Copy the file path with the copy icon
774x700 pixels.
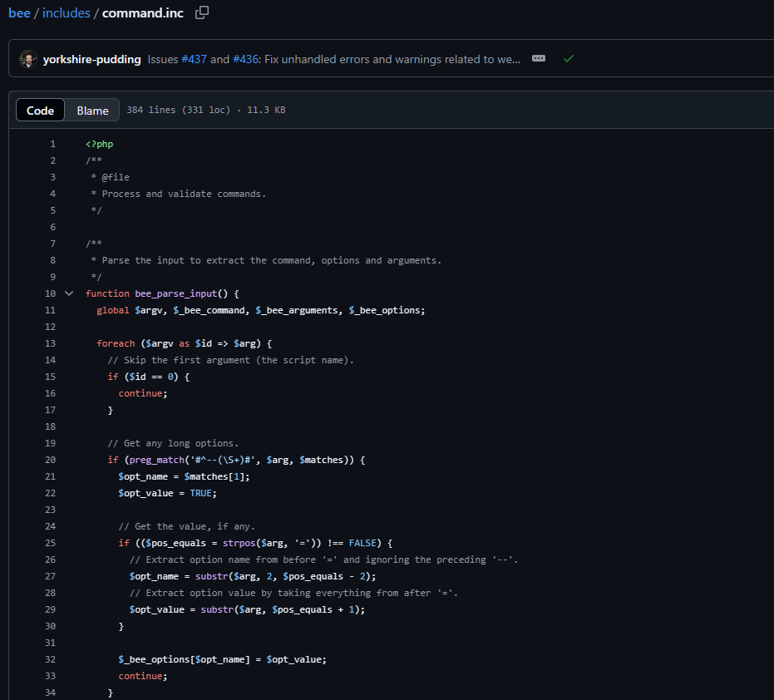tap(202, 12)
